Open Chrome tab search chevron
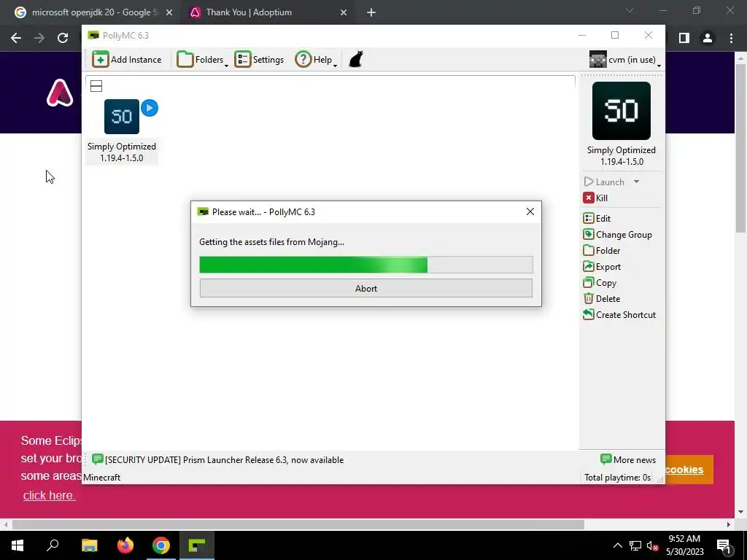This screenshot has width=747, height=560. tap(630, 10)
